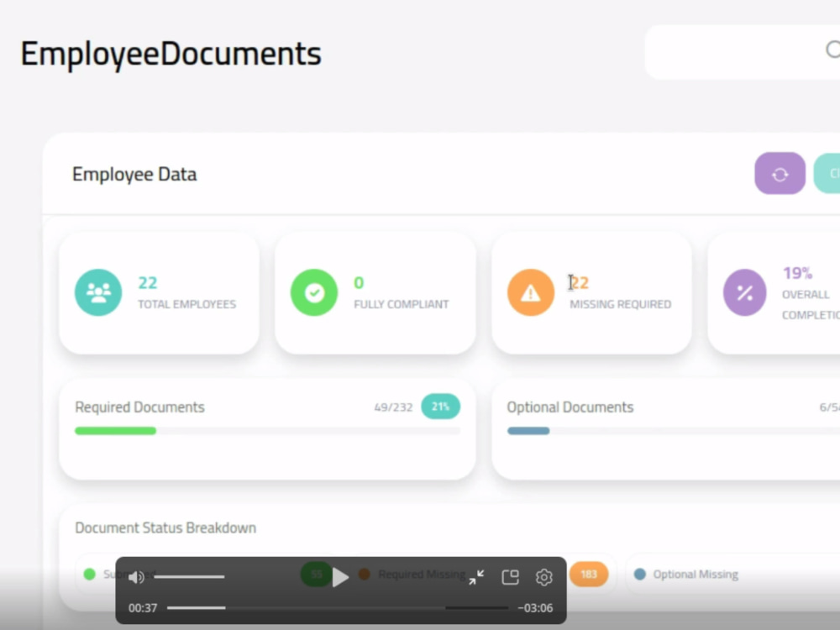Click the Employee Data heading
Screen dimensions: 840x630
coord(134,174)
